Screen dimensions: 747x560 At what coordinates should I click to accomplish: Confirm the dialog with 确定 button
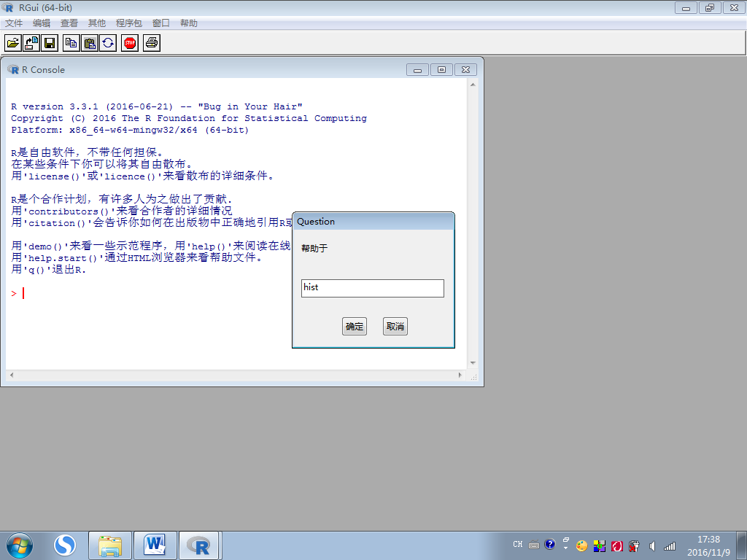tap(355, 326)
